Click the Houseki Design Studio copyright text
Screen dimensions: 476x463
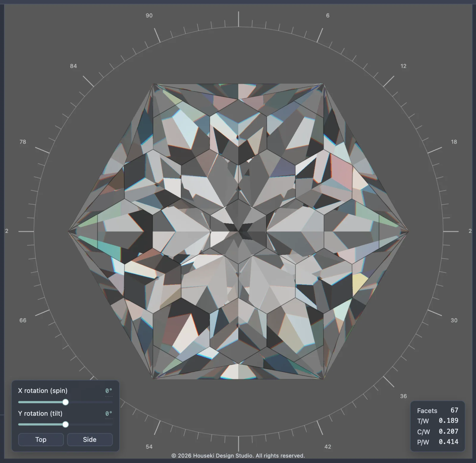click(238, 456)
